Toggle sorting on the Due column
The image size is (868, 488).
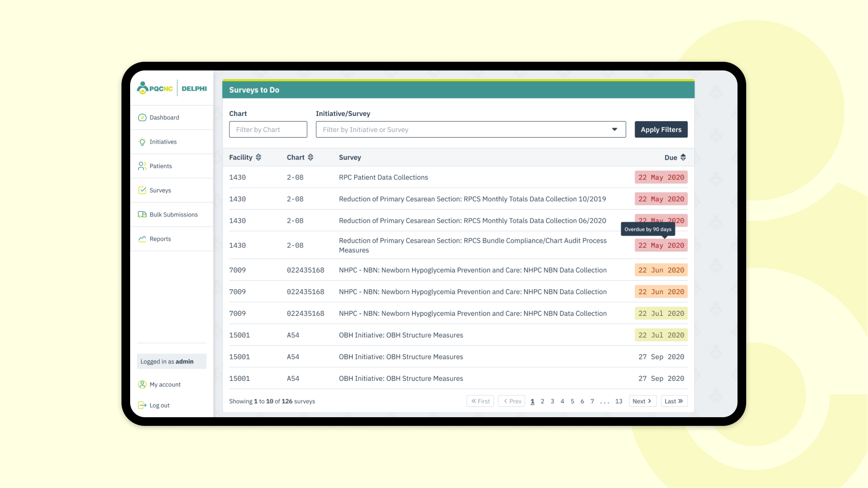pyautogui.click(x=683, y=157)
